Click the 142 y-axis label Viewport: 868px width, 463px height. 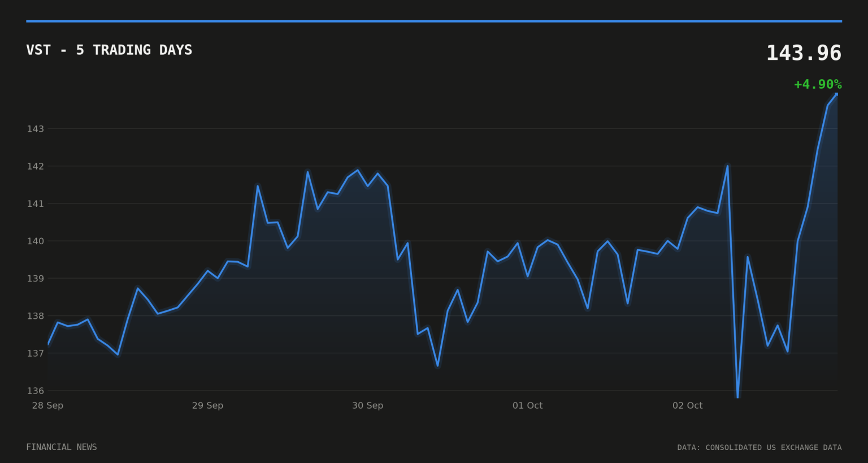click(x=35, y=166)
